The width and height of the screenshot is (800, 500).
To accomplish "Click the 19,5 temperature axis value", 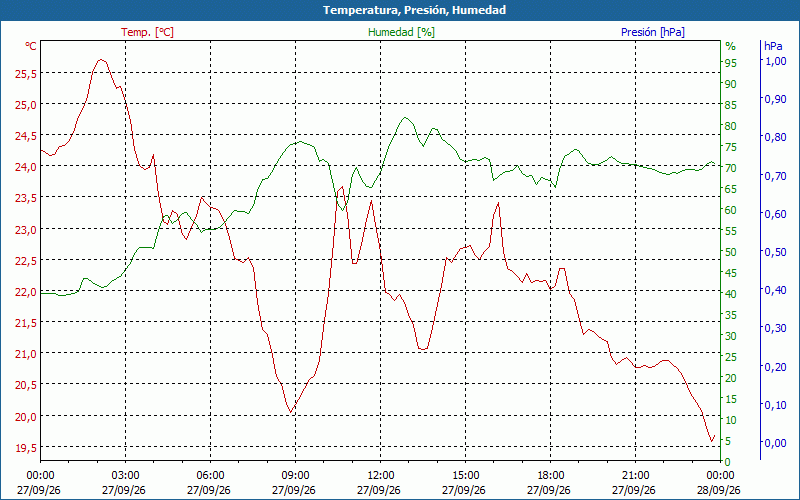I will 26,448.
